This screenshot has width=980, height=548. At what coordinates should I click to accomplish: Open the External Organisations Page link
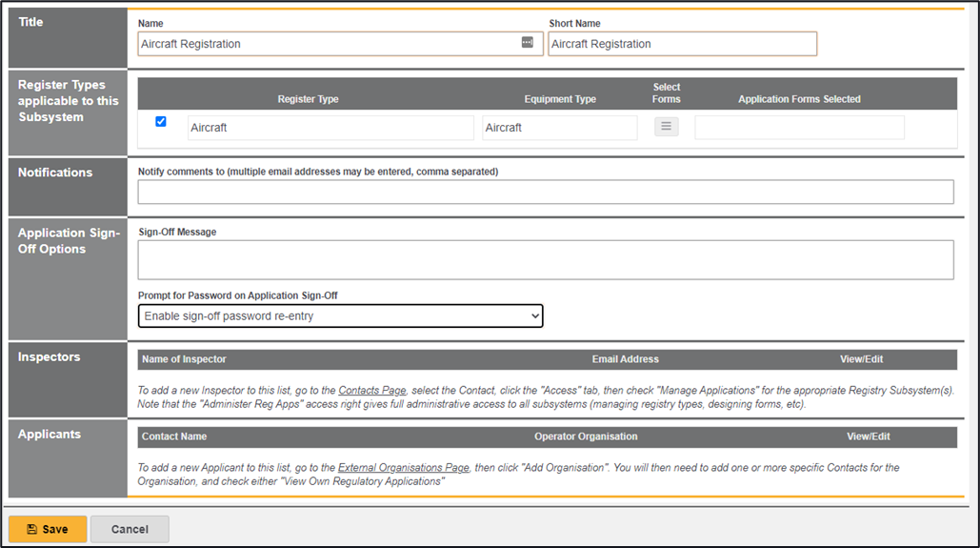(x=403, y=468)
